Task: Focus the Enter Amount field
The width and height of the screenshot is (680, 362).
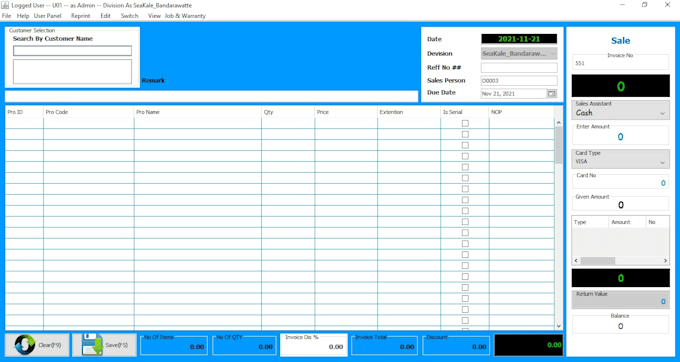Action: [621, 137]
